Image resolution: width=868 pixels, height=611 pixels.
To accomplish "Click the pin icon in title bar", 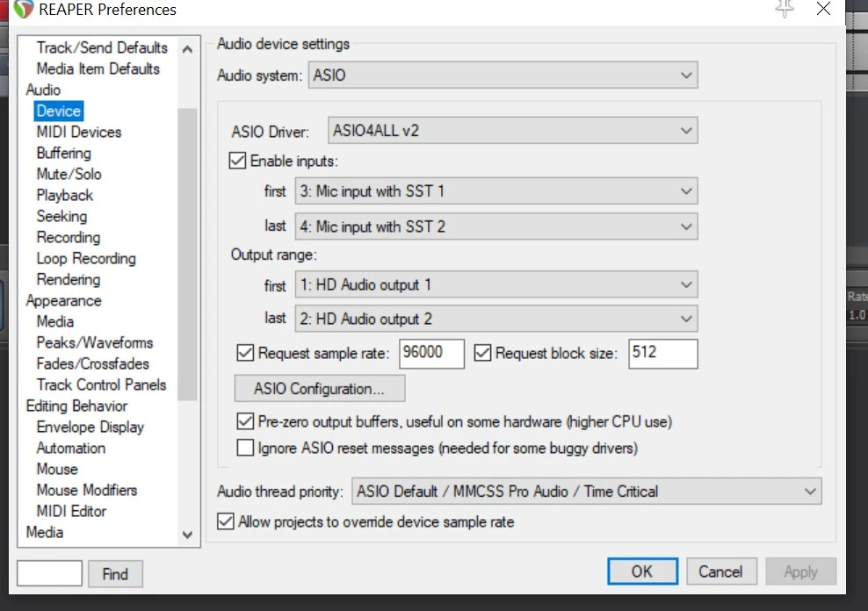I will click(x=785, y=9).
